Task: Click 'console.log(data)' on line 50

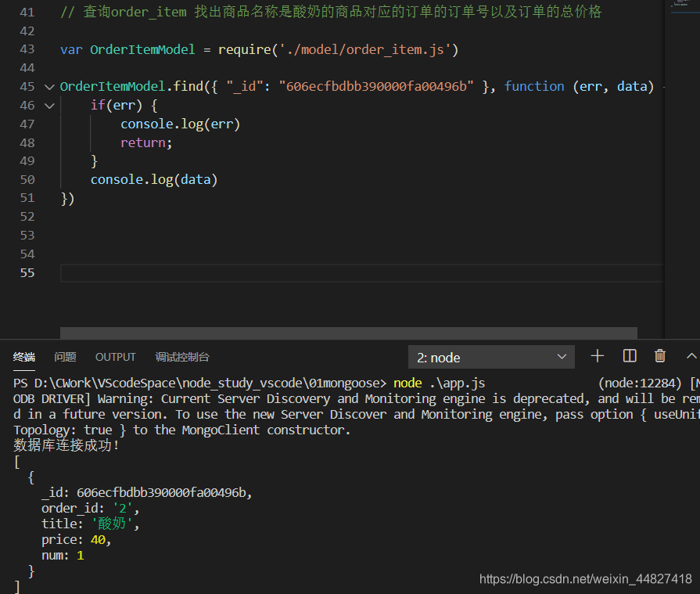Action: click(x=154, y=179)
